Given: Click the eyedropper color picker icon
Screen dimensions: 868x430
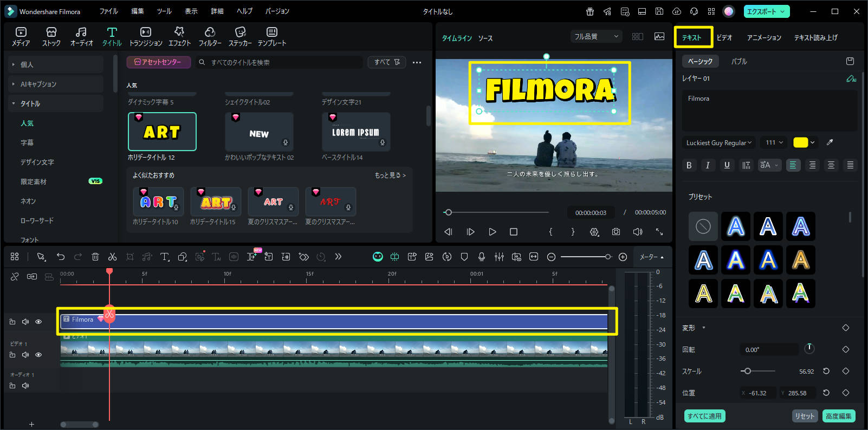Looking at the screenshot, I should (830, 142).
